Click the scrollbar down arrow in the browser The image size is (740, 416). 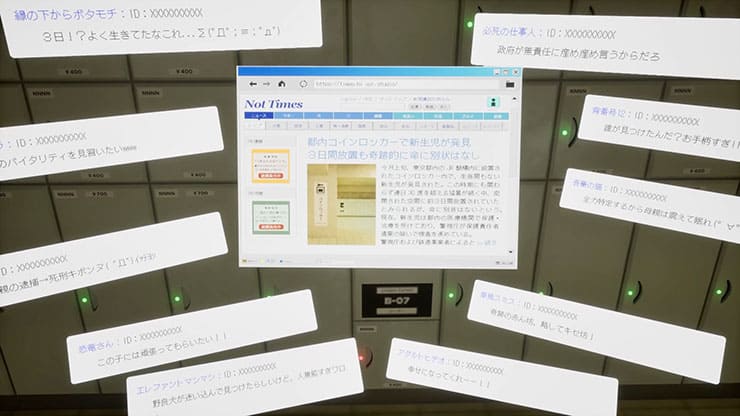point(511,252)
